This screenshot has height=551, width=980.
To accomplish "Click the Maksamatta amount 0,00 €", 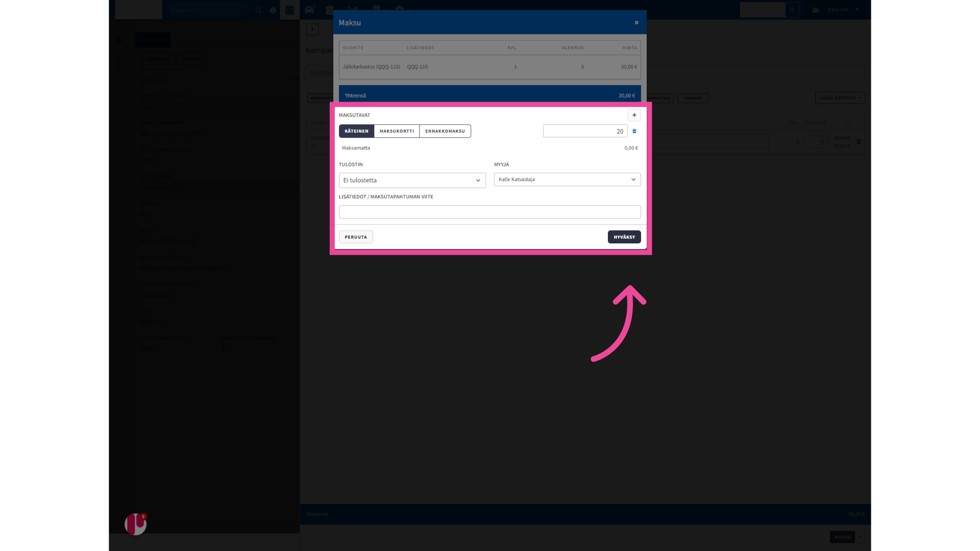I will (631, 148).
